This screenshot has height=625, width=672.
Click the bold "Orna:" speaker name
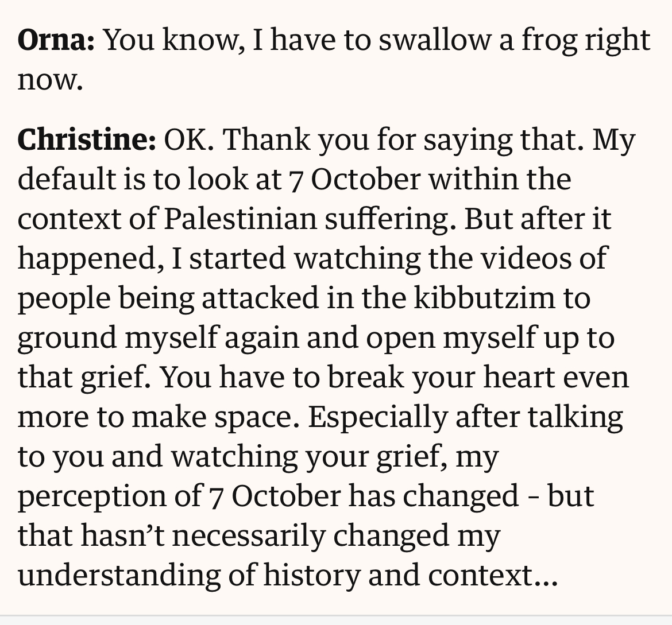point(56,40)
